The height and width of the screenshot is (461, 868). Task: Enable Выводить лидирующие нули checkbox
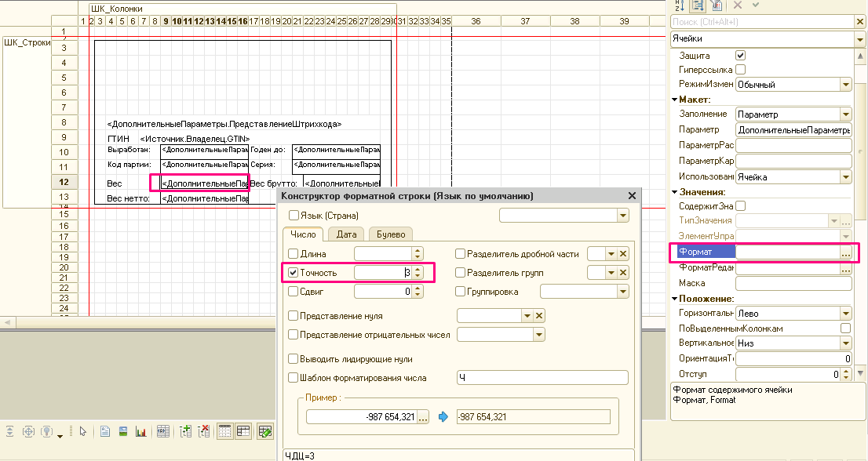pos(294,359)
